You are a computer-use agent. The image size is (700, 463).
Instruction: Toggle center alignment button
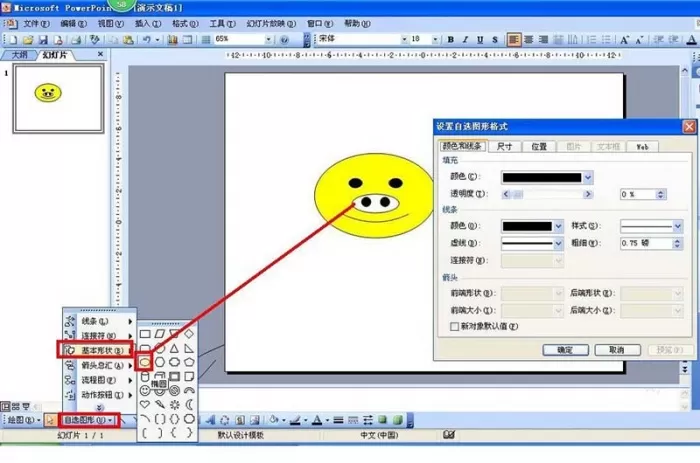tap(529, 40)
